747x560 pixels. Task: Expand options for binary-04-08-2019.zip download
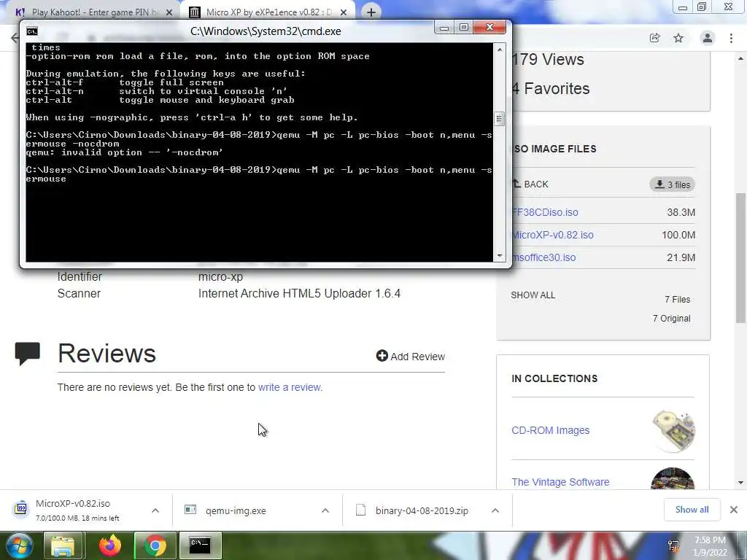pos(495,510)
